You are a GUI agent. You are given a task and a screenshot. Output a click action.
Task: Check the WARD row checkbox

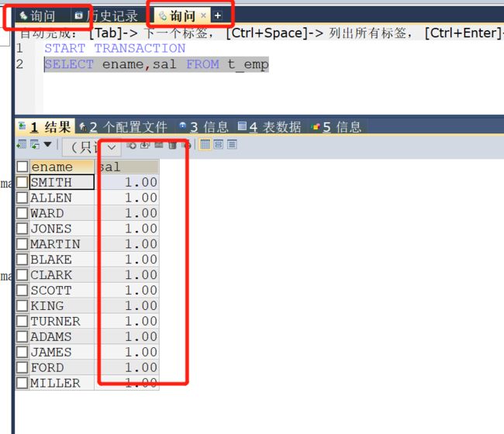point(22,213)
